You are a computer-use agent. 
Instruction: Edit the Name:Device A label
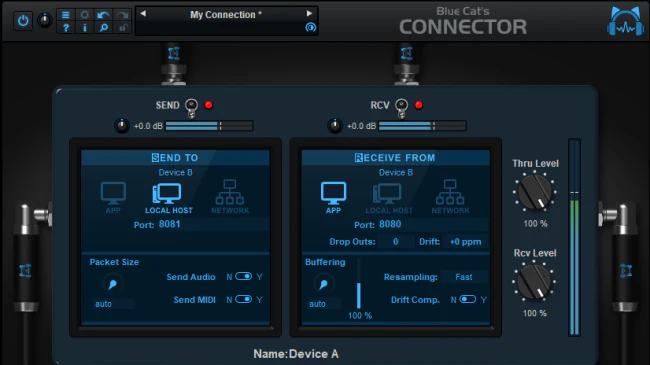coord(296,354)
